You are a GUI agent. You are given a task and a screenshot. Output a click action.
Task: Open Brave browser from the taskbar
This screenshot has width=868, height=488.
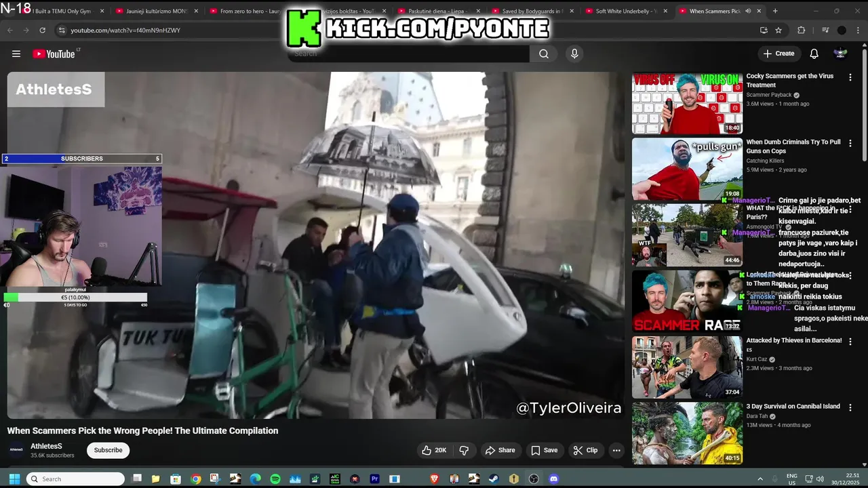(434, 479)
